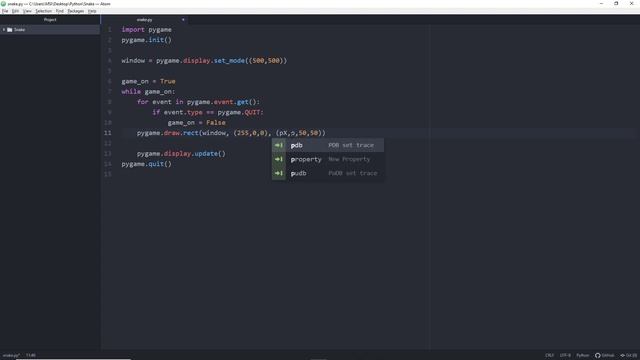
Task: Click the Snake project folder name
Action: pos(20,30)
